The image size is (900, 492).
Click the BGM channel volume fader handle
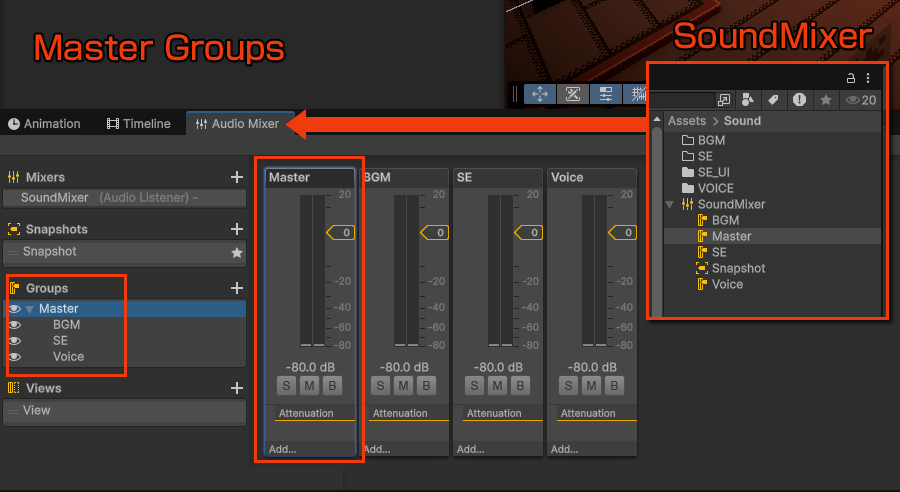tap(434, 233)
